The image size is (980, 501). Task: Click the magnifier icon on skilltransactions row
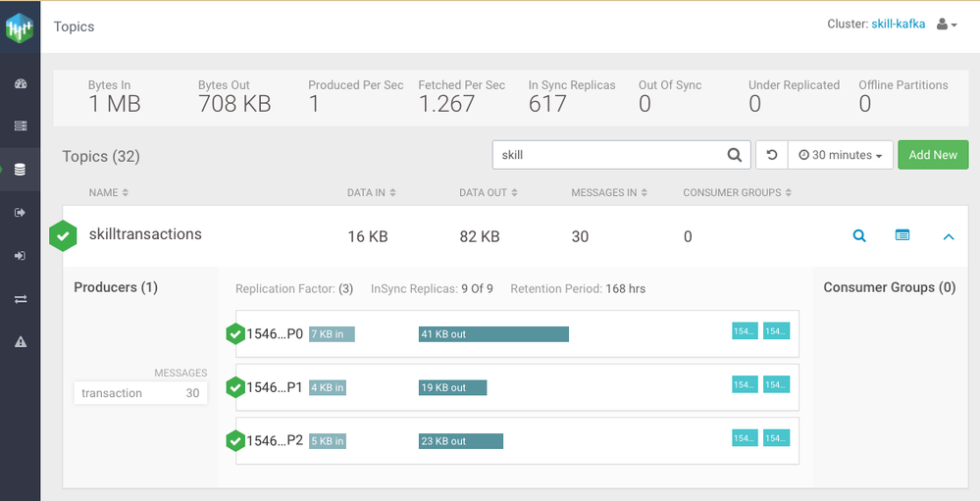tap(859, 235)
